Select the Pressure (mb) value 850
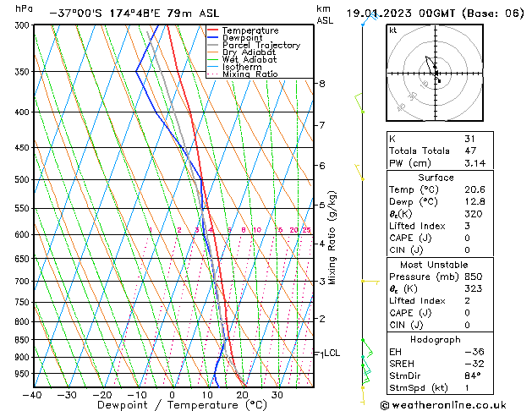Screen dimensions: 532x411 click(x=474, y=277)
